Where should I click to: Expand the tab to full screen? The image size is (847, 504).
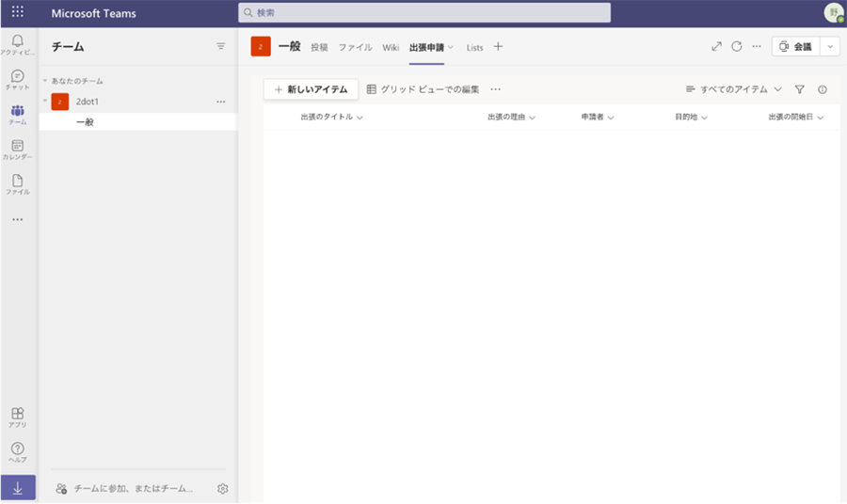(716, 46)
